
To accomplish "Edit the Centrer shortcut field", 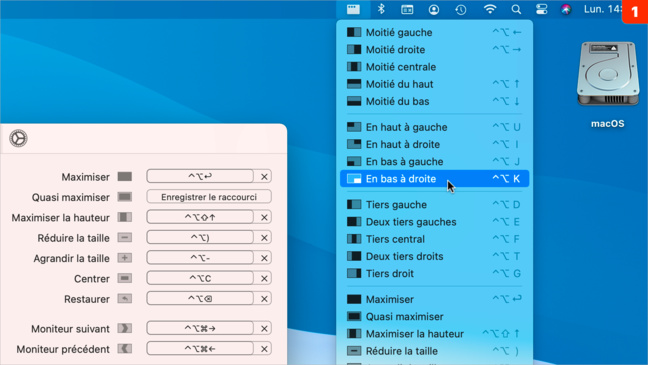I will 200,279.
